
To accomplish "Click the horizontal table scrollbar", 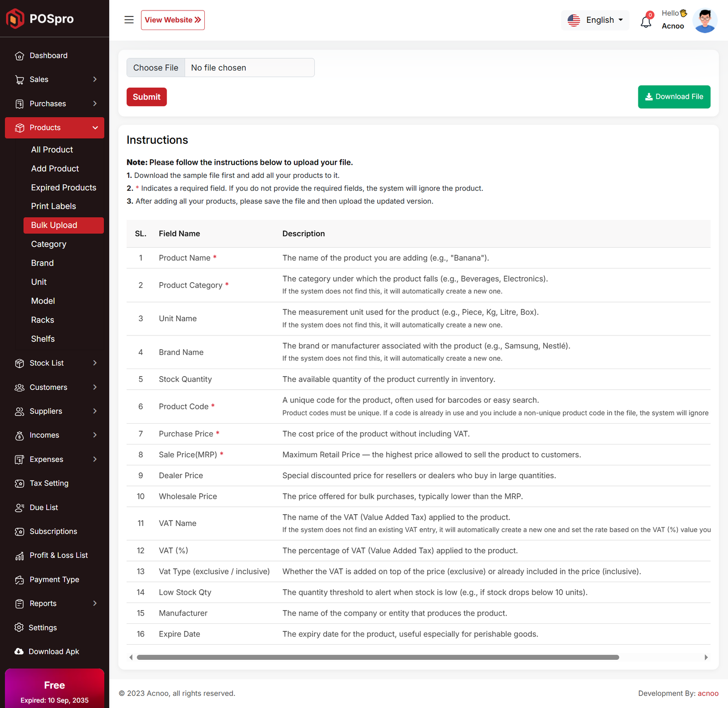I will tap(378, 657).
